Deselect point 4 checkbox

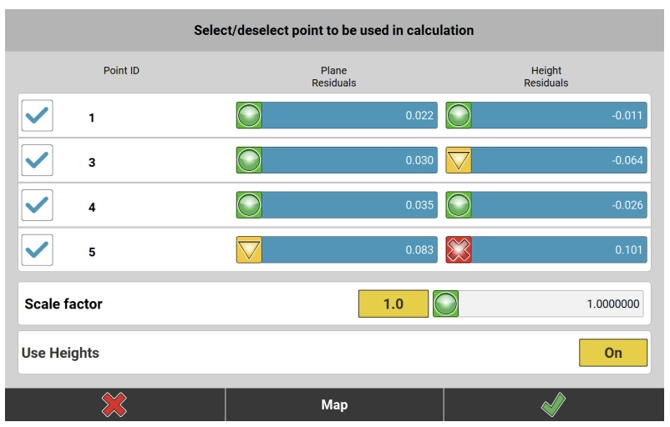37,205
